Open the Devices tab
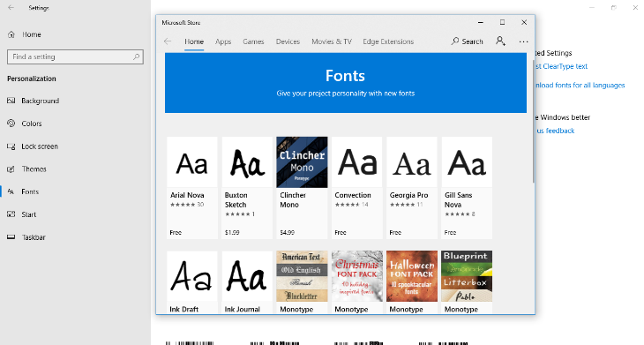Viewport: 644px width, 345px height. click(288, 41)
